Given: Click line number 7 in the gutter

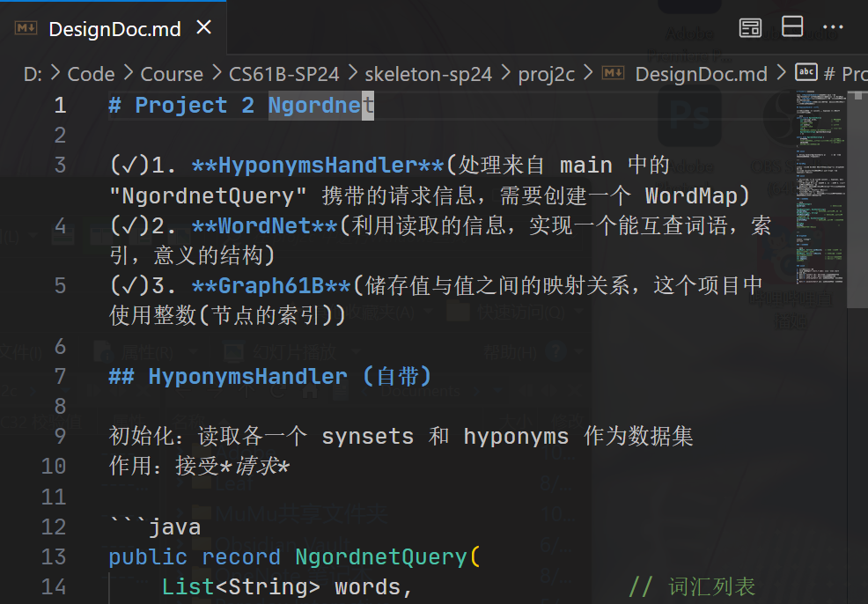Looking at the screenshot, I should pyautogui.click(x=61, y=377).
